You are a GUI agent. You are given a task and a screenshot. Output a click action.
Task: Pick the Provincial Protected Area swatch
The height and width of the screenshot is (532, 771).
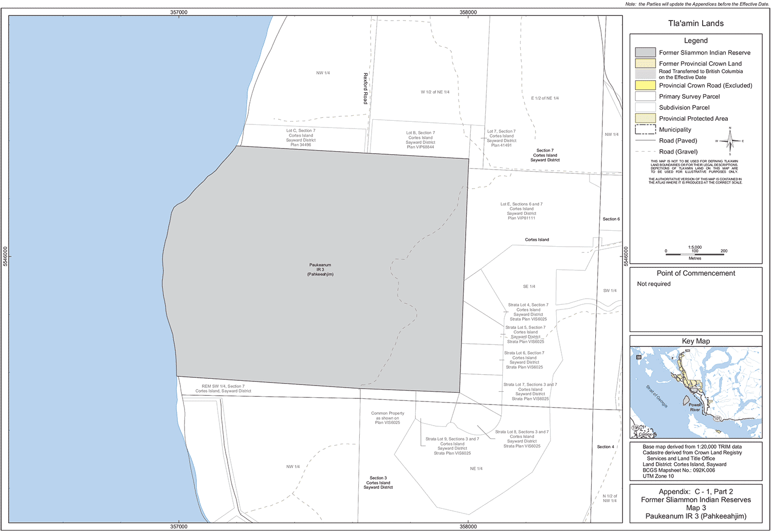[645, 118]
